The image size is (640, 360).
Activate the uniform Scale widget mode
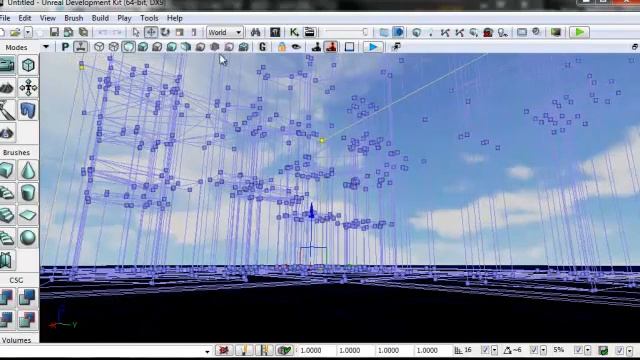[x=180, y=32]
